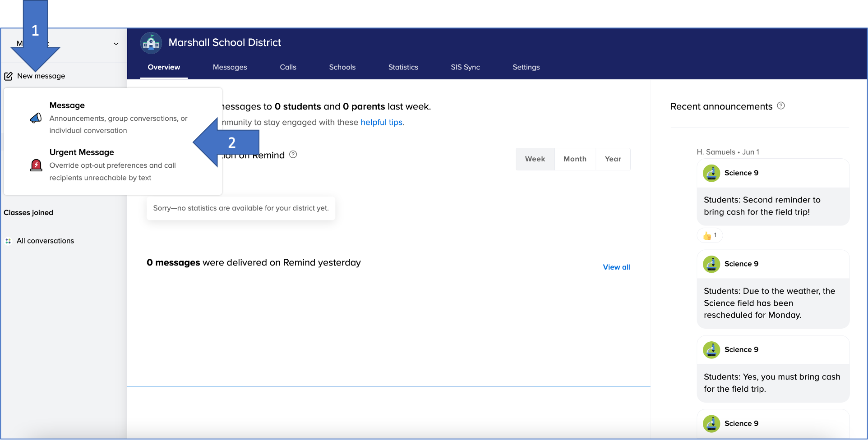Select the Message megaphone icon
The width and height of the screenshot is (868, 440).
(x=36, y=118)
